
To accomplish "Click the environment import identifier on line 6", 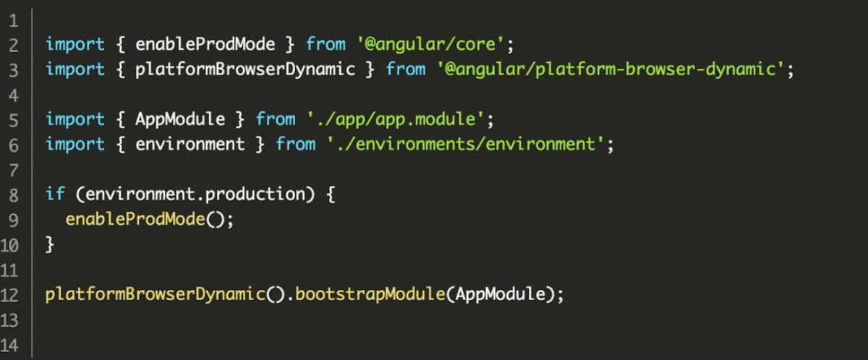I will coord(190,145).
